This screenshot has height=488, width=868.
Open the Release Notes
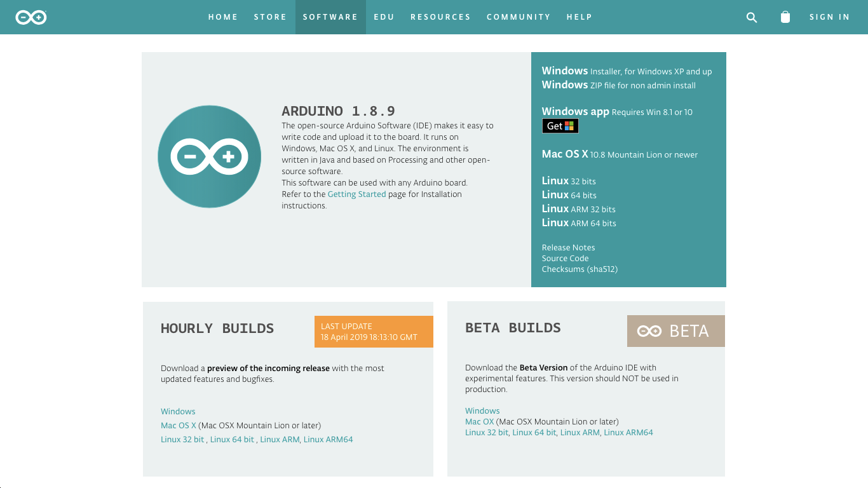point(568,247)
